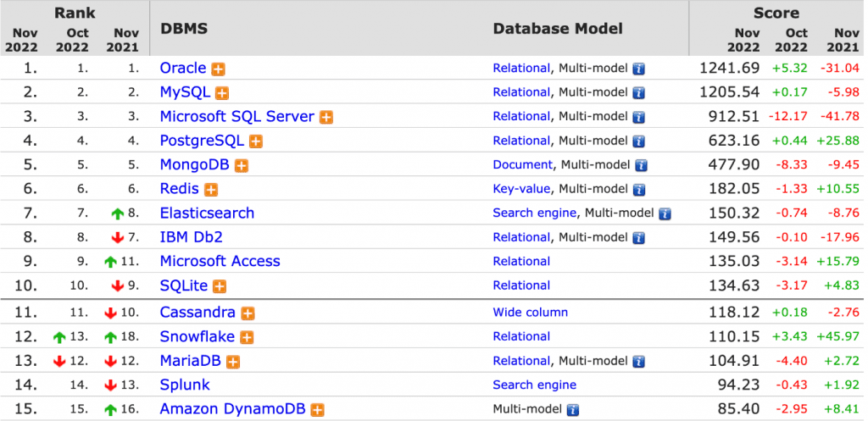The image size is (868, 421).
Task: Click Search engine link in Elasticsearch row
Action: pos(535,213)
